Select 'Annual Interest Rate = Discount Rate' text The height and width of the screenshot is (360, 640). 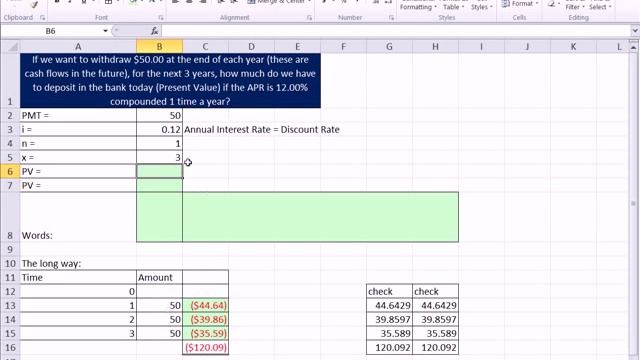[262, 129]
